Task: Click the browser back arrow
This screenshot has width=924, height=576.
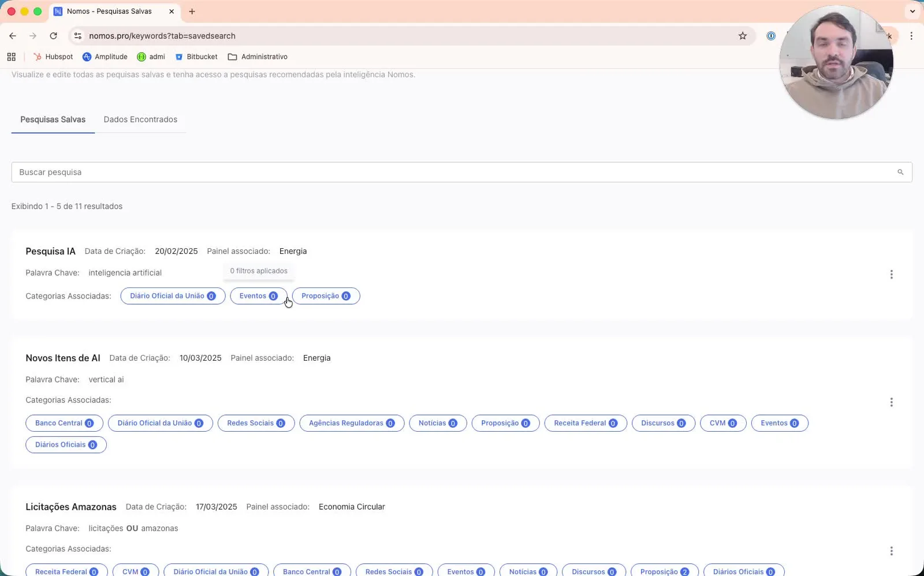Action: (x=13, y=36)
